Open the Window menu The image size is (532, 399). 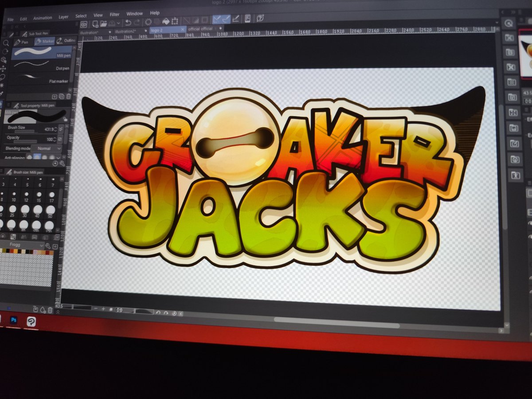point(134,14)
